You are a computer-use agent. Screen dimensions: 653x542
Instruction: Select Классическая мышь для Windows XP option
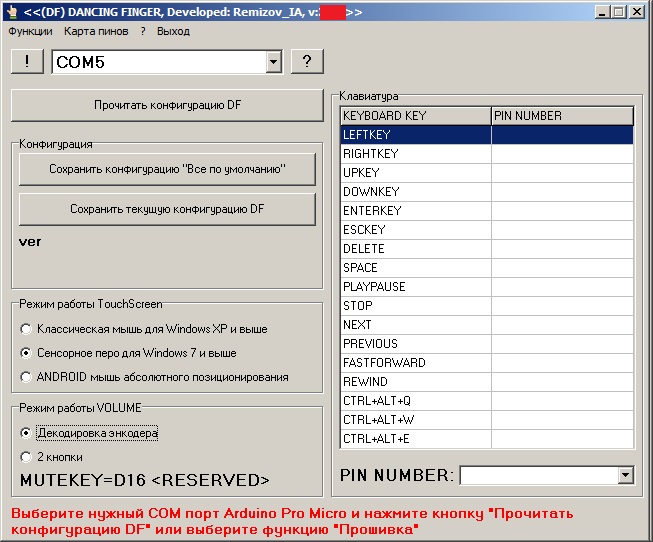click(26, 329)
